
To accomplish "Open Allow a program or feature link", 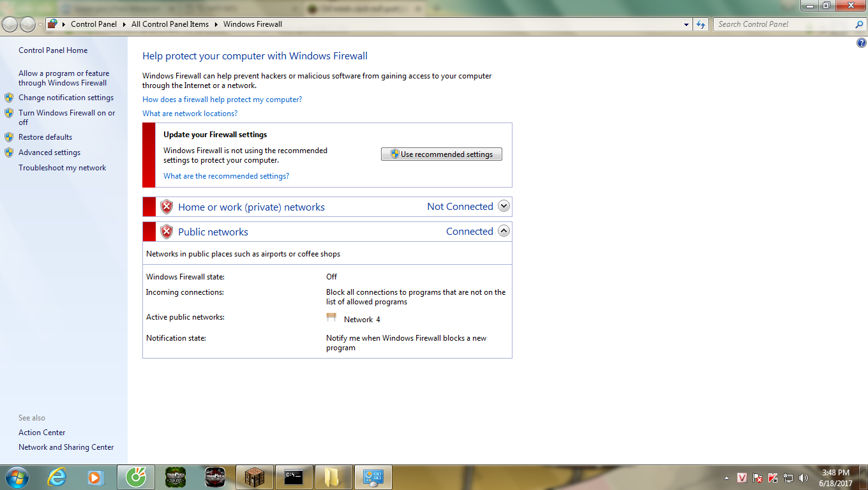I will (x=64, y=78).
